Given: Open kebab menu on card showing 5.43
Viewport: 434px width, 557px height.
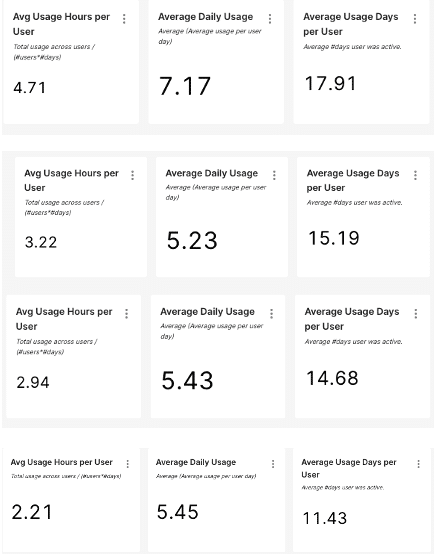Looking at the screenshot, I should click(x=271, y=314).
